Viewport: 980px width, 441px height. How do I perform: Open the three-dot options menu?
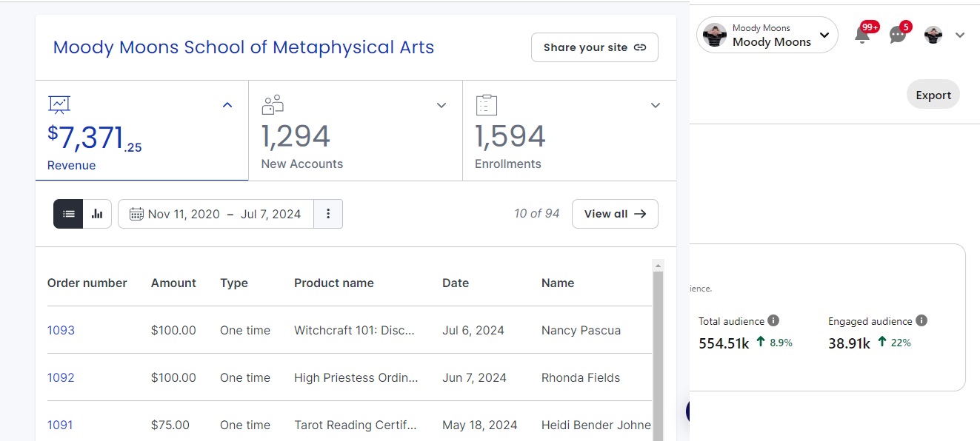[328, 214]
